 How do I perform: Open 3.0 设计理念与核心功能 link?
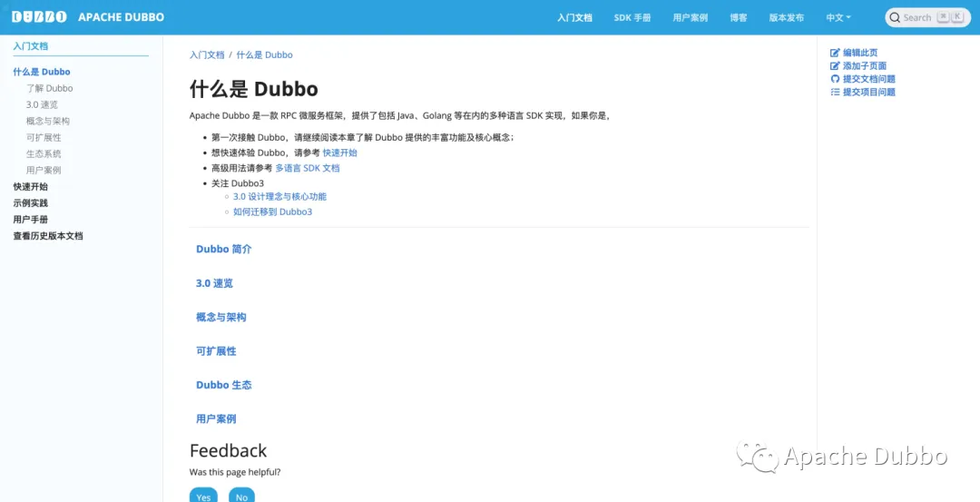pos(280,196)
